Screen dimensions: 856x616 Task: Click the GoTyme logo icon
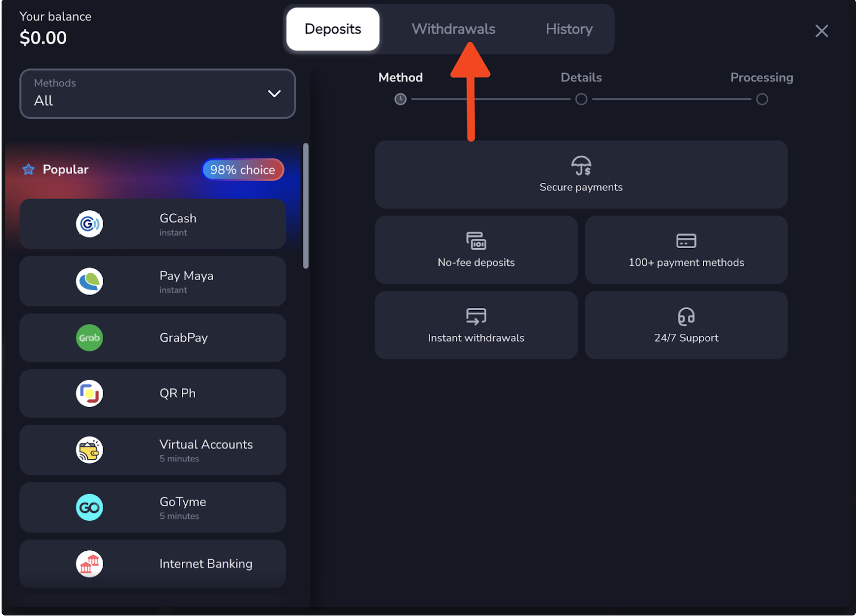coord(89,507)
